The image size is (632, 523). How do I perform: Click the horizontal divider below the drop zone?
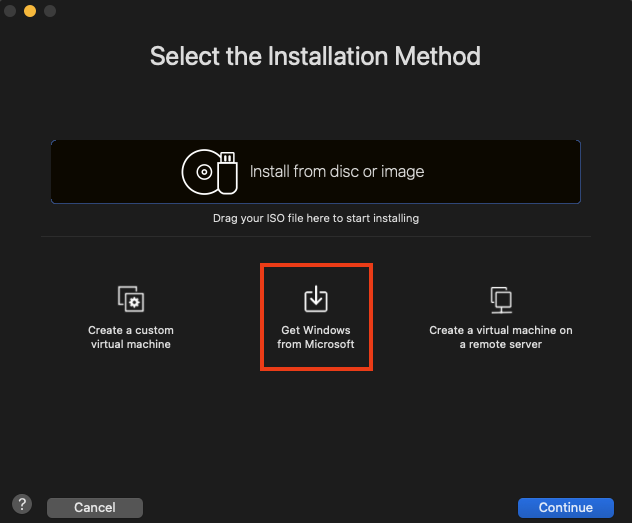[x=120, y=237]
